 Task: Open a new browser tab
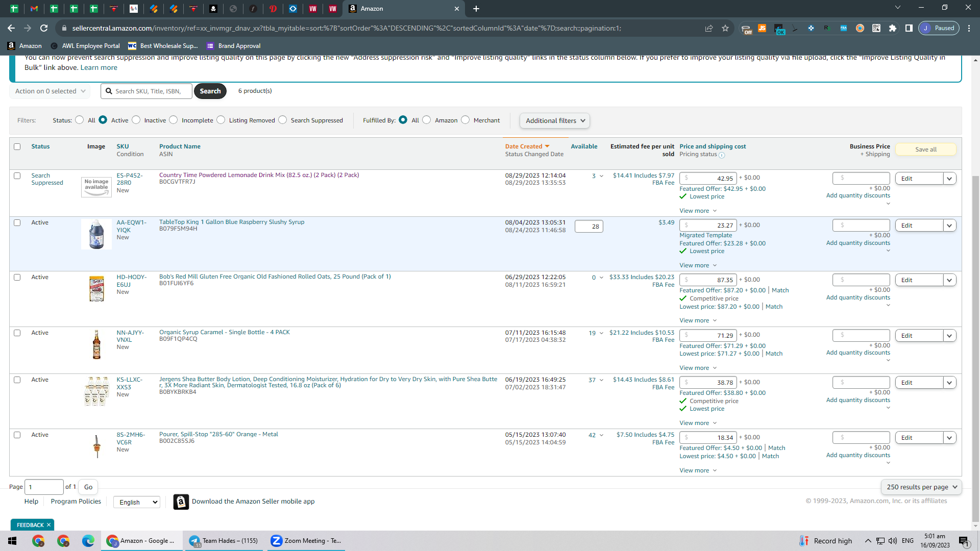(x=476, y=9)
